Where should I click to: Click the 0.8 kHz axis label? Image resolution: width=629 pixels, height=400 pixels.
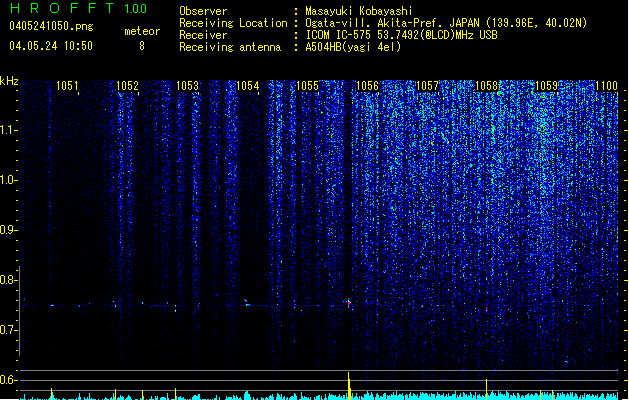coord(8,280)
